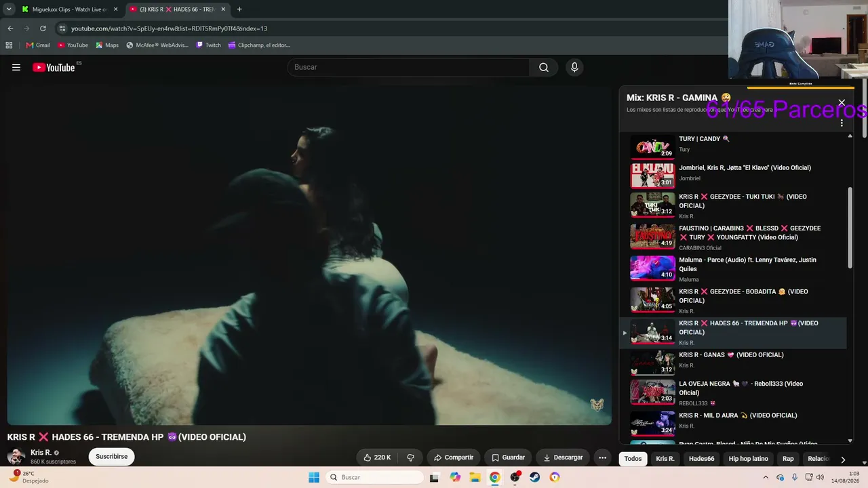
Task: Open the Maps bookmark
Action: click(107, 45)
